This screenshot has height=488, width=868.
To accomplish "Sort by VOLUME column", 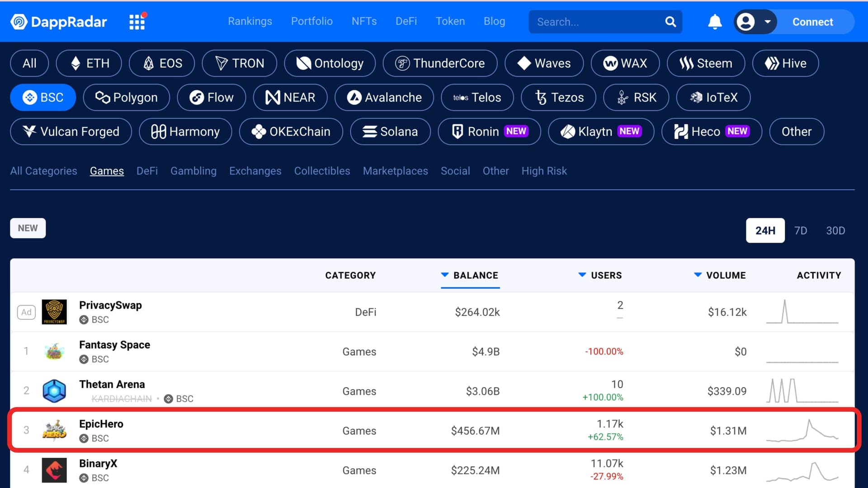I will (x=720, y=275).
